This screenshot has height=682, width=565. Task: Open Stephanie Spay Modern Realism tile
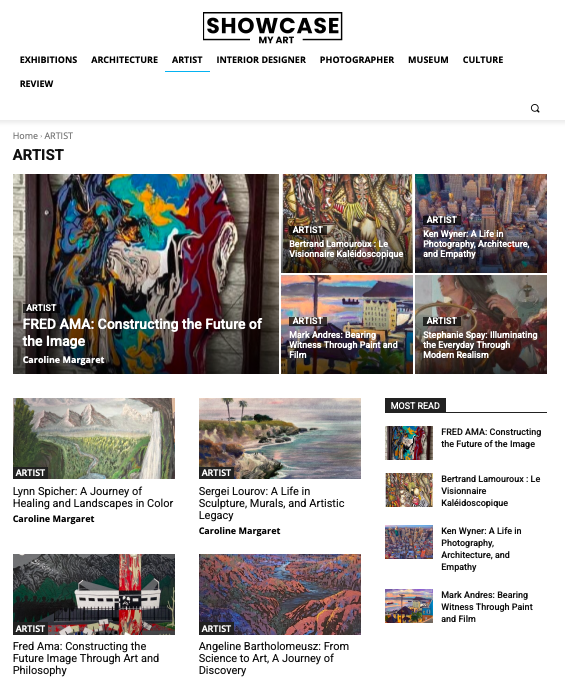click(481, 324)
